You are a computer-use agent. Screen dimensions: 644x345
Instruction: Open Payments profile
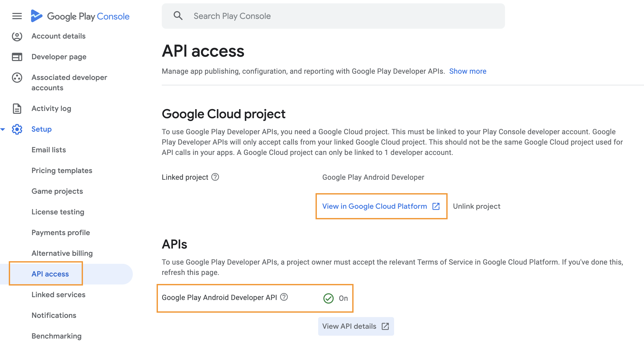tap(61, 233)
